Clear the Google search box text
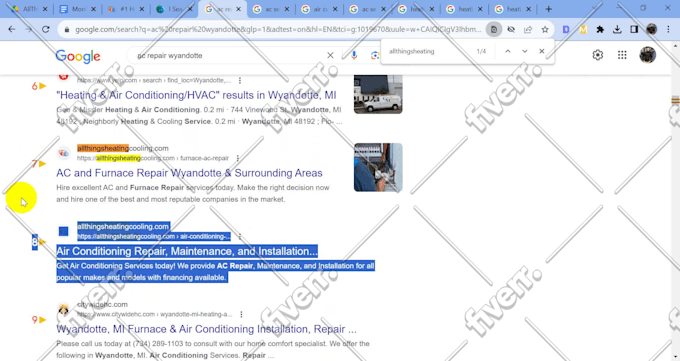 [330, 55]
